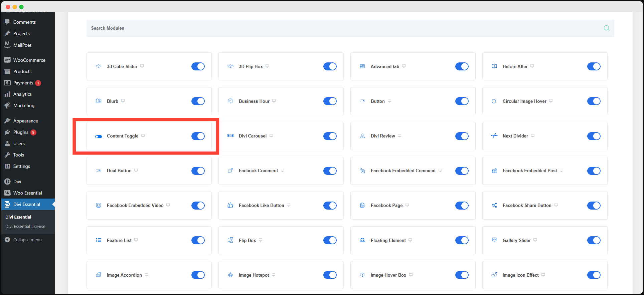The image size is (644, 295).
Task: Disable the Content Toggle module switch
Action: pyautogui.click(x=198, y=136)
